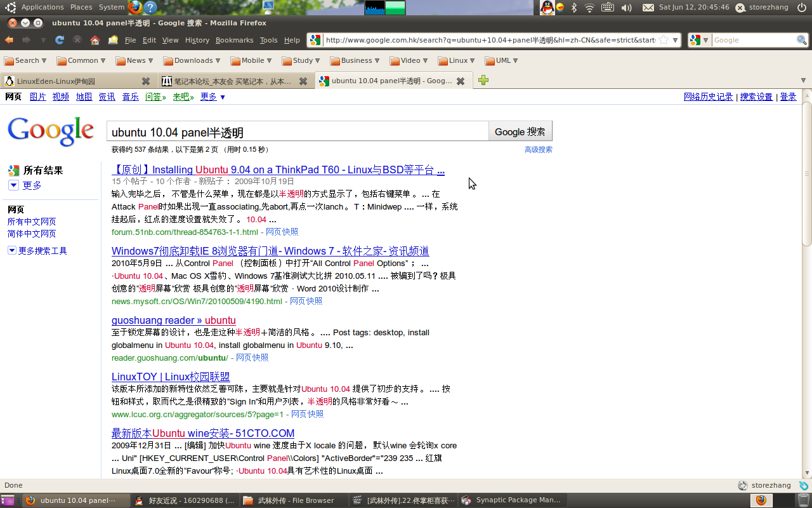Switch to the 笔记本论坛 tab
812x508 pixels.
click(x=236, y=81)
